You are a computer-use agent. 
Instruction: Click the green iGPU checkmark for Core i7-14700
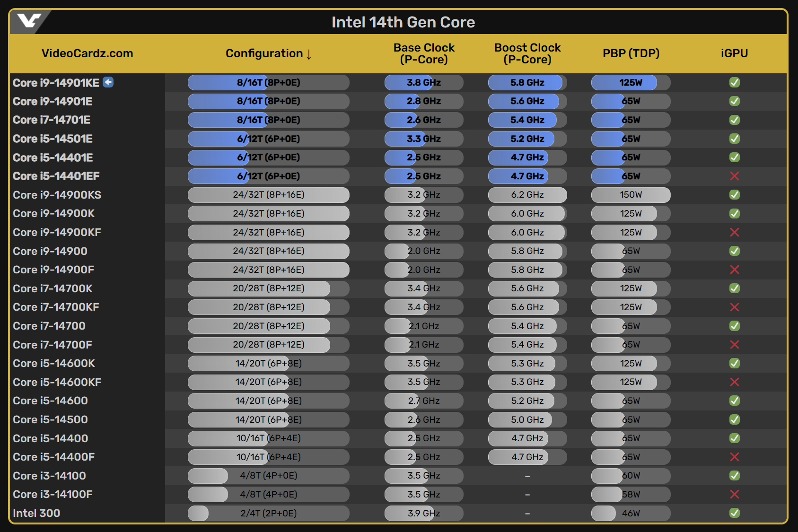tap(735, 326)
